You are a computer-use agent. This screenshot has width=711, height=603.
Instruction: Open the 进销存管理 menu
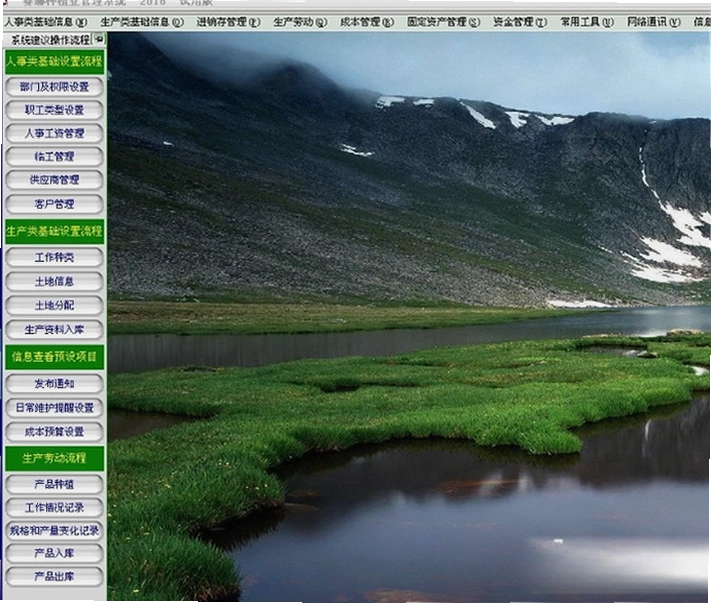click(228, 22)
